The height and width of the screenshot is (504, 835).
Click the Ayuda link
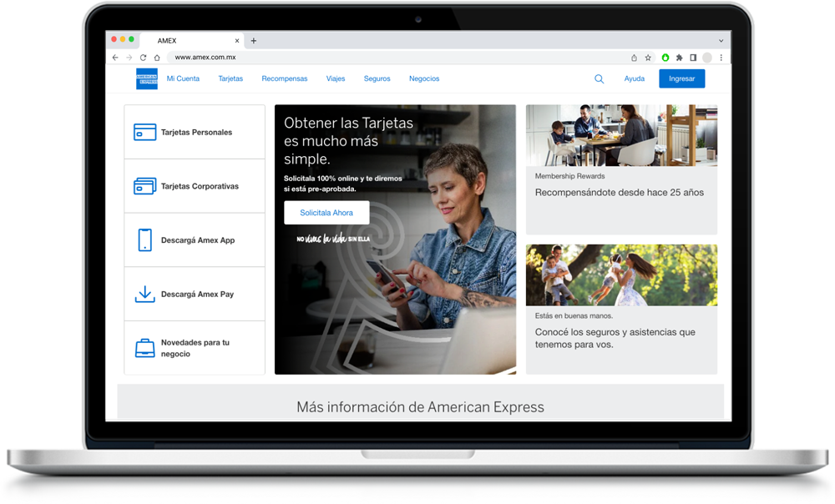point(635,78)
